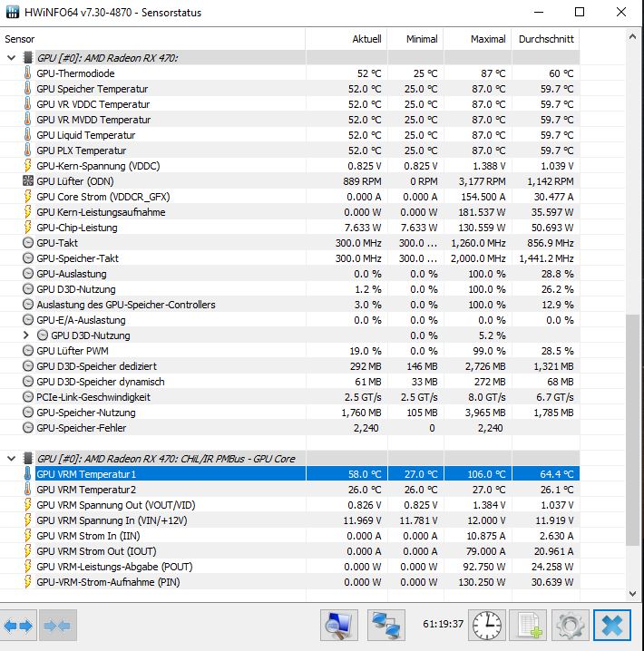
Task: Maximize the HWiNFO64 window
Action: [580, 12]
